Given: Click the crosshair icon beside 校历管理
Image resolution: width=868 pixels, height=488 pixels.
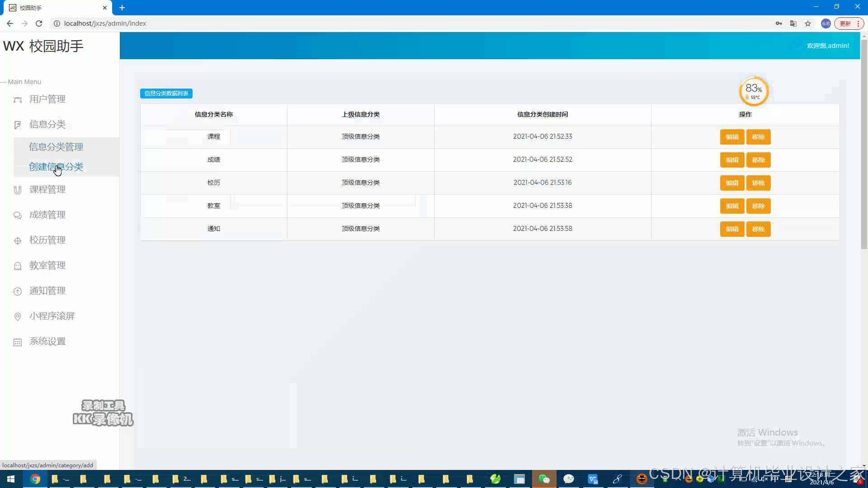Looking at the screenshot, I should [18, 241].
